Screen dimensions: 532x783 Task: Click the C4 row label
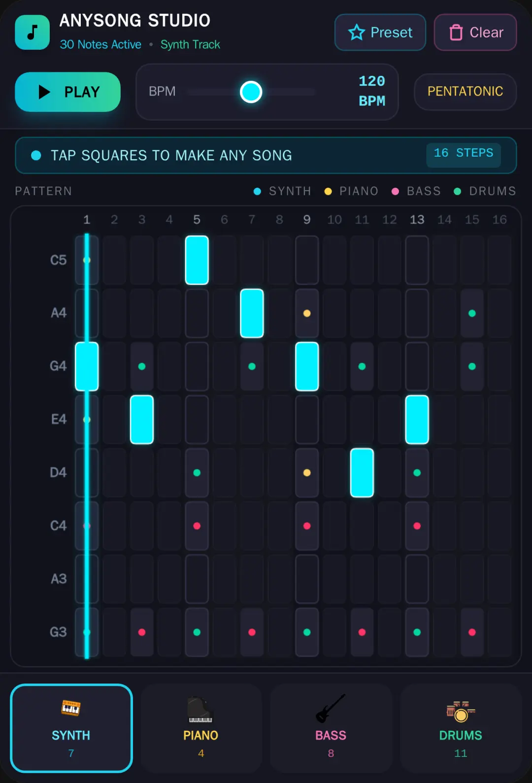point(58,526)
